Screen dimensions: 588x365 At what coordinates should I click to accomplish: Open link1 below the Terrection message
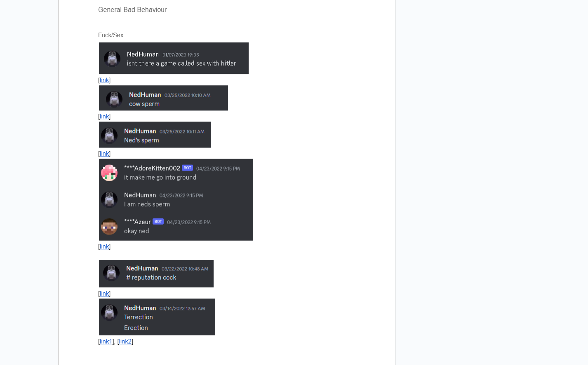point(106,341)
